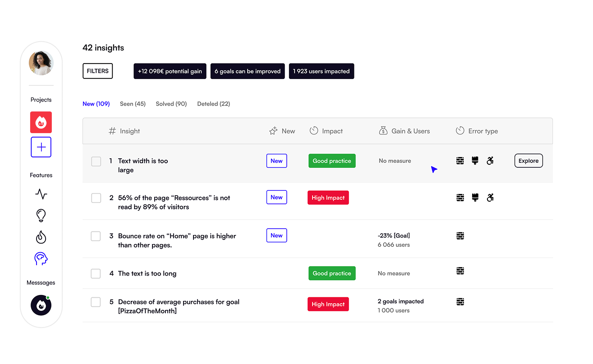Image resolution: width=593 pixels, height=364 pixels.
Task: Click paintbrush icon in row 2
Action: pos(475,198)
